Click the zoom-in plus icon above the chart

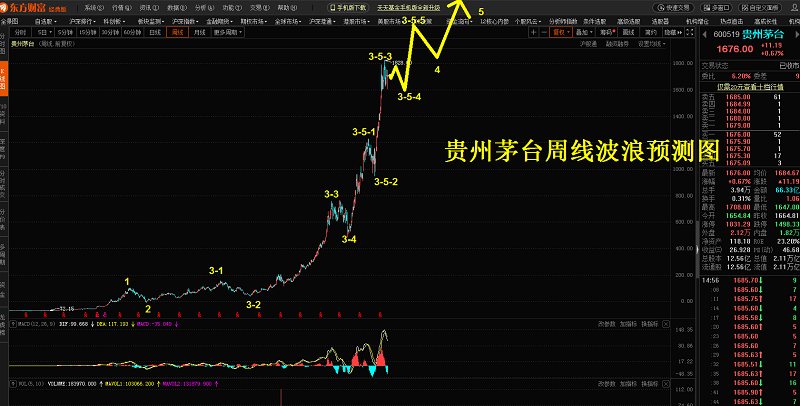coord(533,32)
